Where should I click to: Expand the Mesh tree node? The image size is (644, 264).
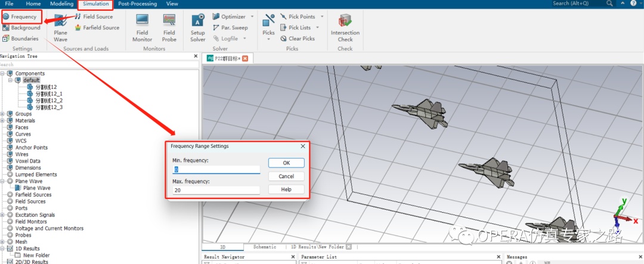coord(3,242)
